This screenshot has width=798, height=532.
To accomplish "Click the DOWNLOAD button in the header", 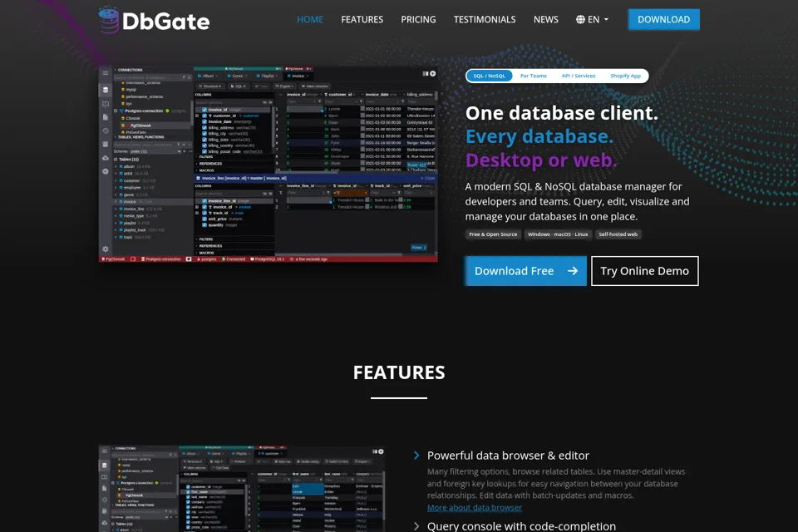I will pos(663,19).
